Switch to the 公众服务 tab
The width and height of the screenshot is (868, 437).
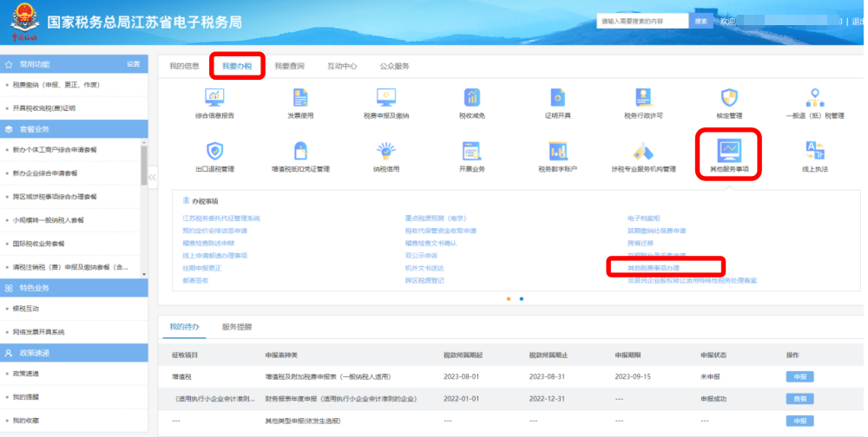pyautogui.click(x=394, y=66)
